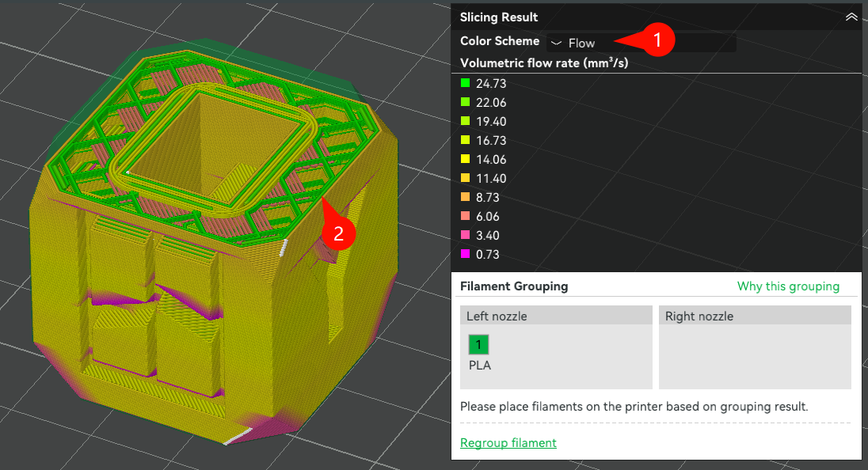The image size is (868, 470).
Task: Click the 0.73 magenta flow swatch
Action: pos(466,254)
